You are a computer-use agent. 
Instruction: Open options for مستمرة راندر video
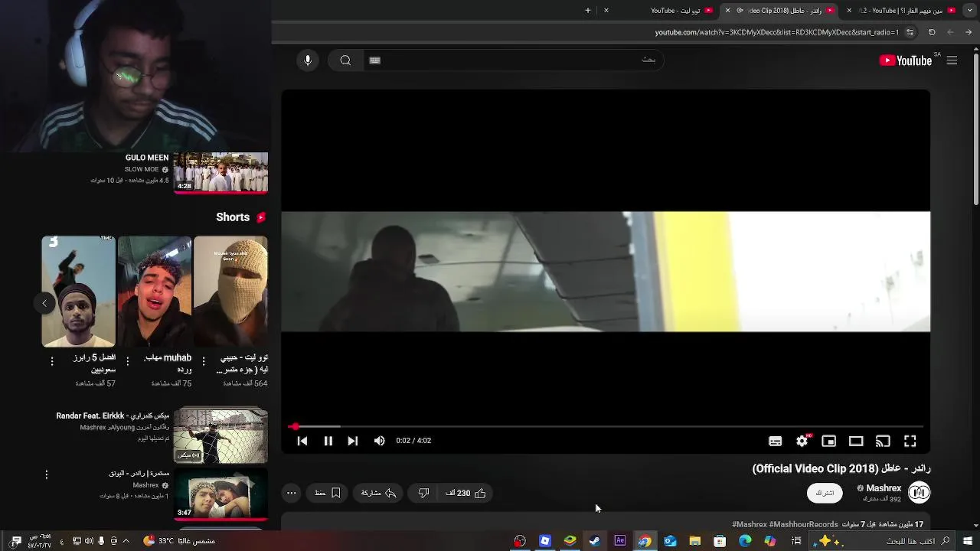tap(46, 474)
